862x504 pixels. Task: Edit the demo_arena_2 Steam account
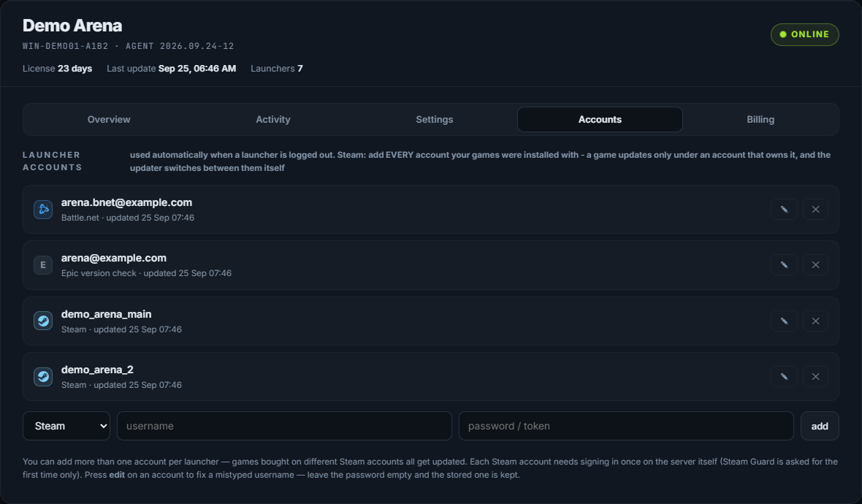784,376
